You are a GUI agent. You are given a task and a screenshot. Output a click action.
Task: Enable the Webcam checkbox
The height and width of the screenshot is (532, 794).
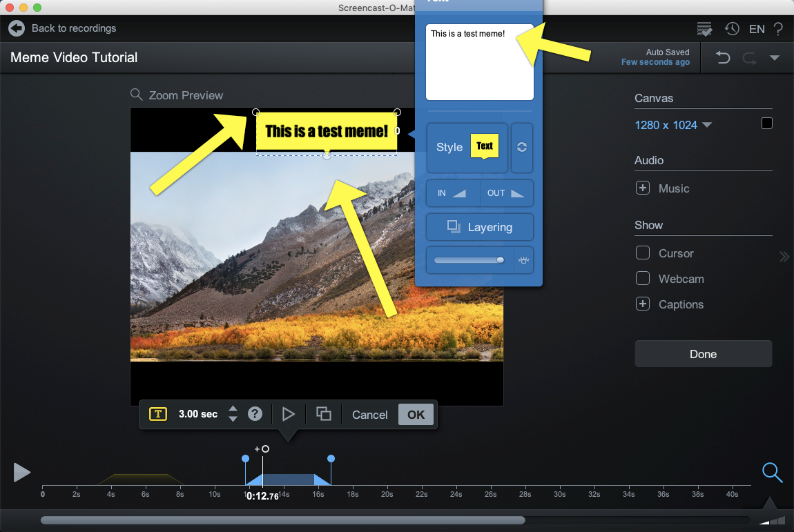(643, 278)
